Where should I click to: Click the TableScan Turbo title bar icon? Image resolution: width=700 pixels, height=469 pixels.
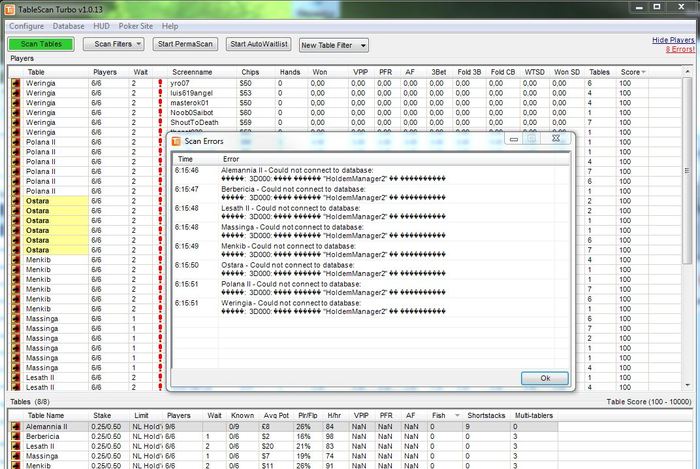pyautogui.click(x=9, y=9)
